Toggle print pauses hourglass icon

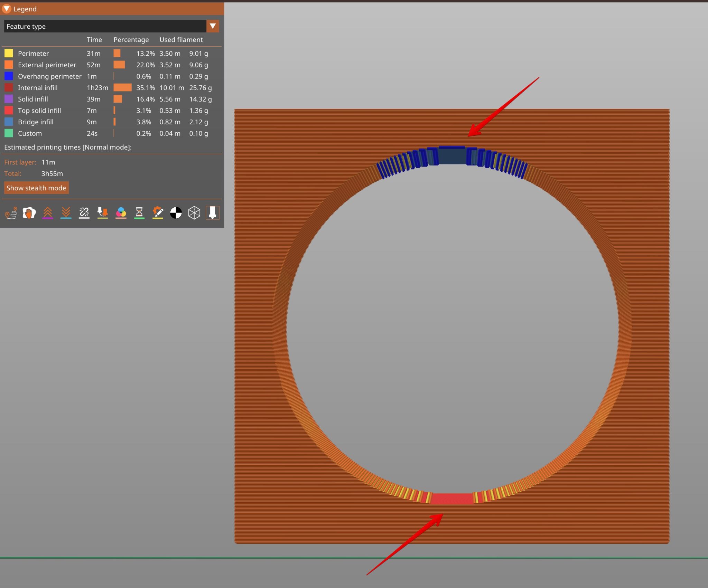139,213
